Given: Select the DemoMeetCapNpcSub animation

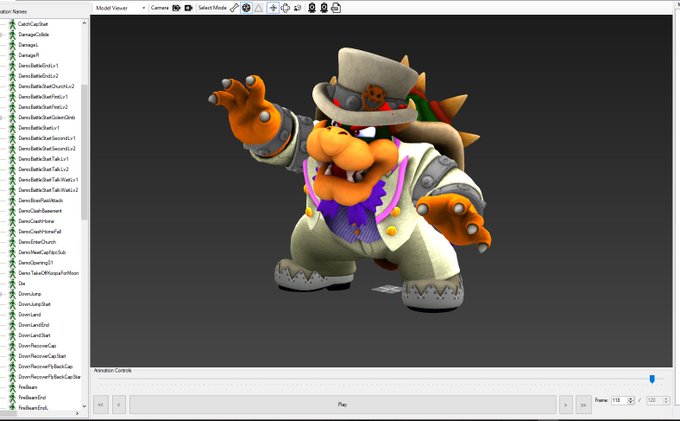Looking at the screenshot, I should tap(42, 252).
